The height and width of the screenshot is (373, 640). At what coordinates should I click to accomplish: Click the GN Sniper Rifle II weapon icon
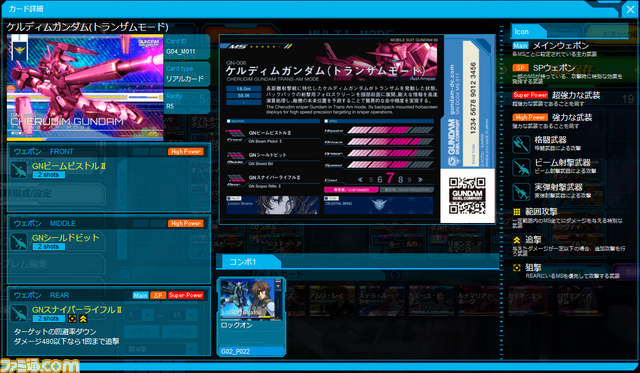[19, 313]
